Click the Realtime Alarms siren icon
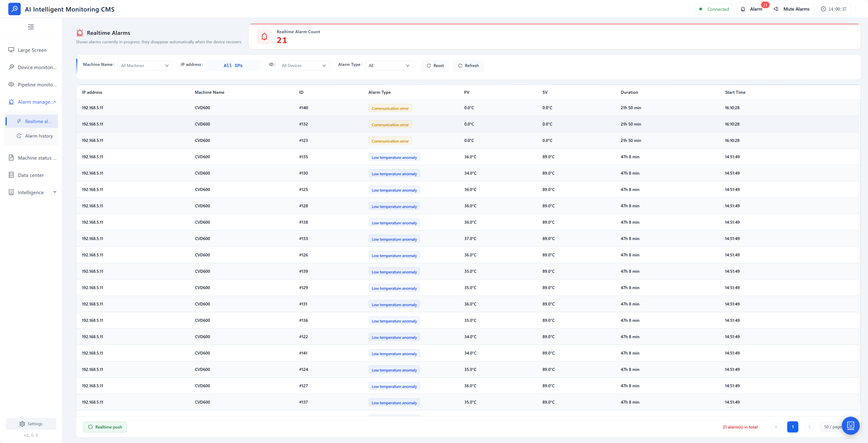Image resolution: width=868 pixels, height=443 pixels. tap(79, 33)
